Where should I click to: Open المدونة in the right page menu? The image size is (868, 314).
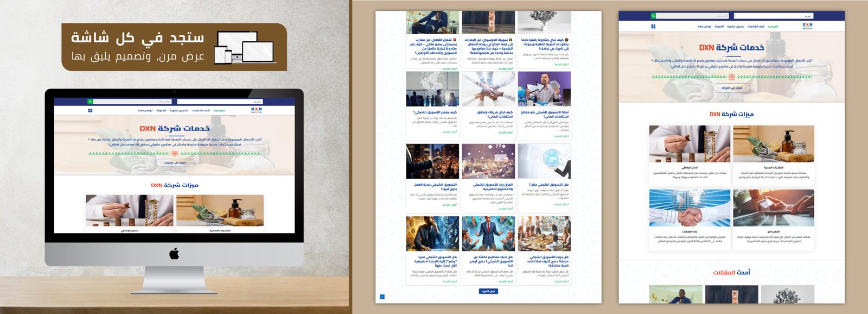click(719, 26)
